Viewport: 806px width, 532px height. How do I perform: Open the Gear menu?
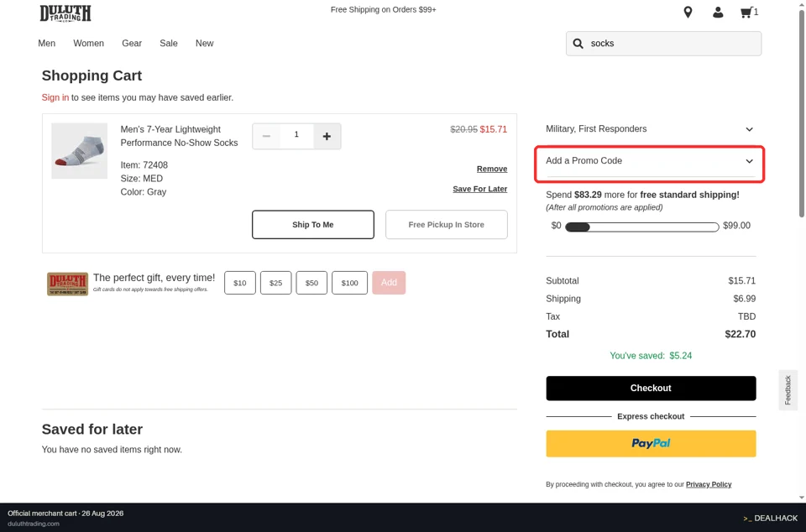[132, 44]
